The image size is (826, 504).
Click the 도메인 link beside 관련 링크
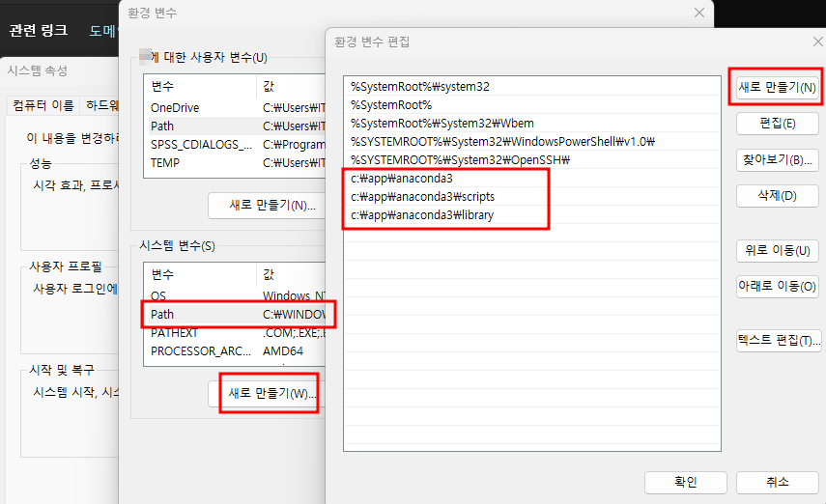tap(103, 31)
